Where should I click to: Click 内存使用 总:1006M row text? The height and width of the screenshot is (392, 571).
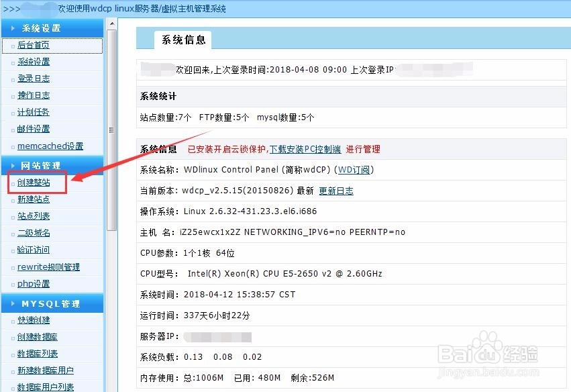point(237,378)
